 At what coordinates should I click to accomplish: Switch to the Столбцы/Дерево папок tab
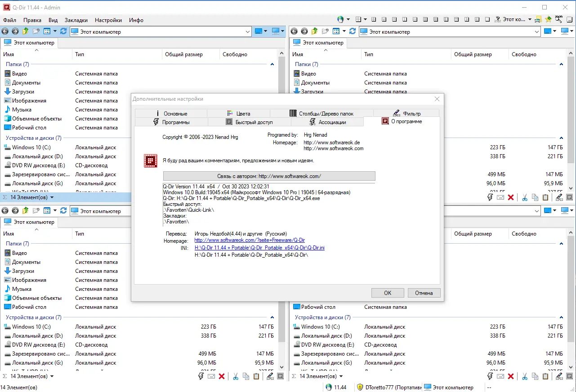[x=321, y=114]
